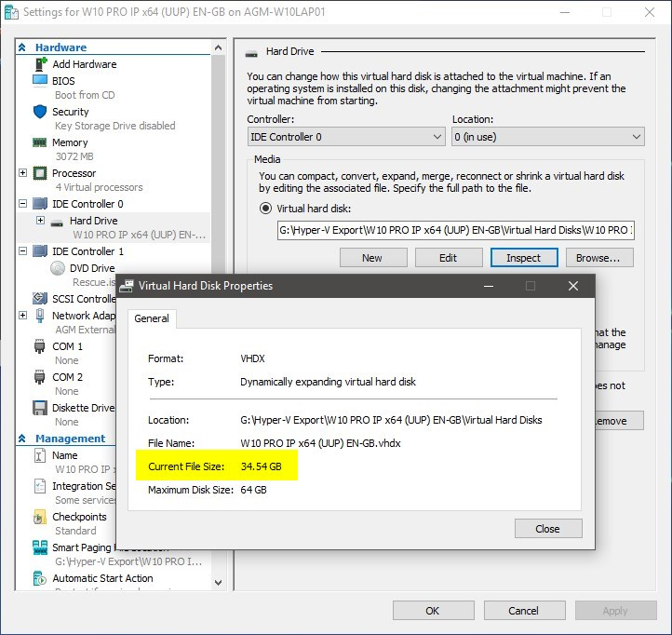Click the OK button
This screenshot has width=672, height=635.
pyautogui.click(x=434, y=611)
